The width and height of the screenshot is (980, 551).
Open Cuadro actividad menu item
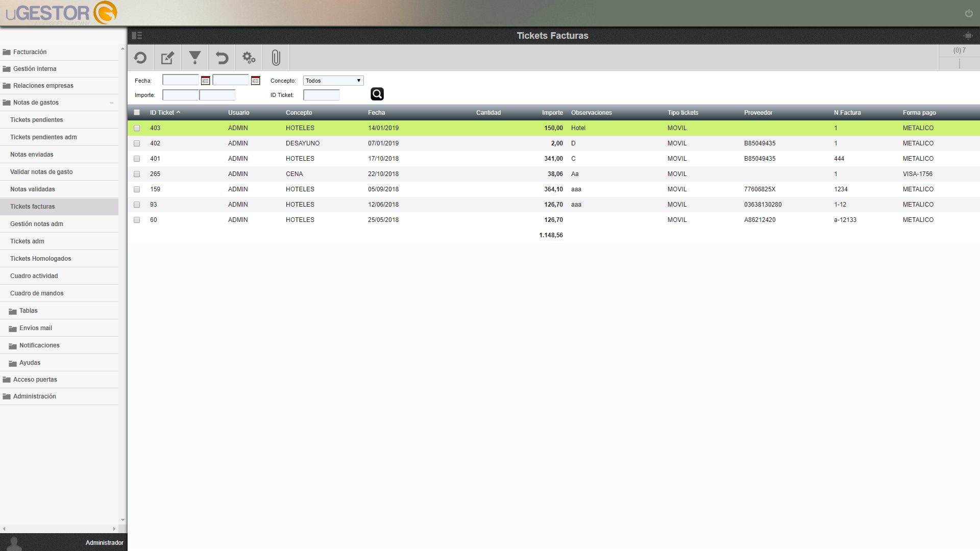pyautogui.click(x=59, y=276)
